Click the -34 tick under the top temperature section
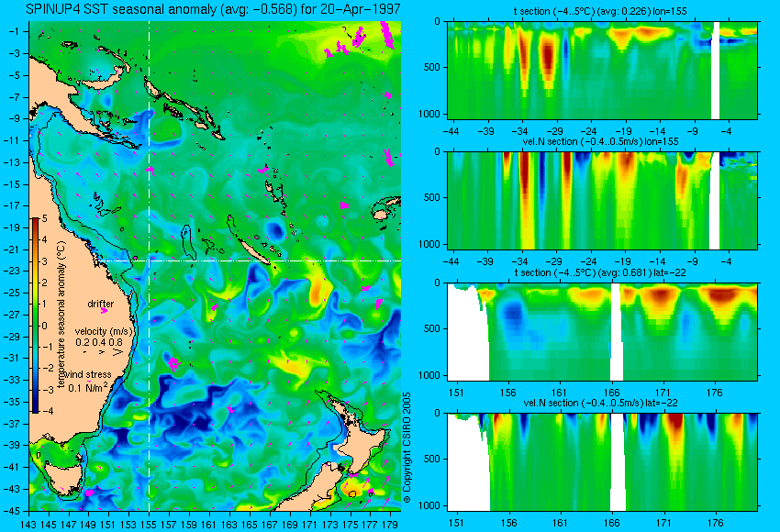The height and width of the screenshot is (532, 780). tap(519, 131)
